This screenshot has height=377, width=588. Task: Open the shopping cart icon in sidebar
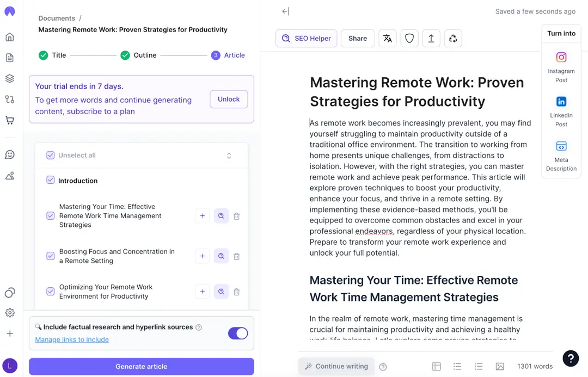(10, 120)
